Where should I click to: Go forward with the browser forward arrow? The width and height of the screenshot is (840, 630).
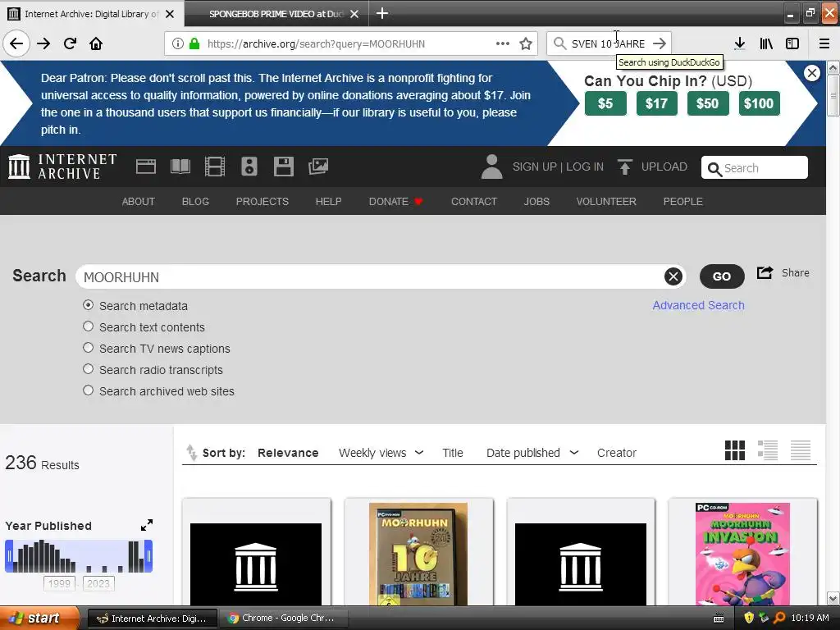[x=43, y=43]
